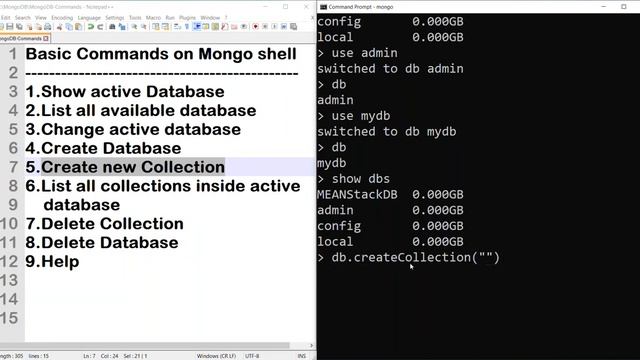Open the Settings menu

click(x=115, y=18)
